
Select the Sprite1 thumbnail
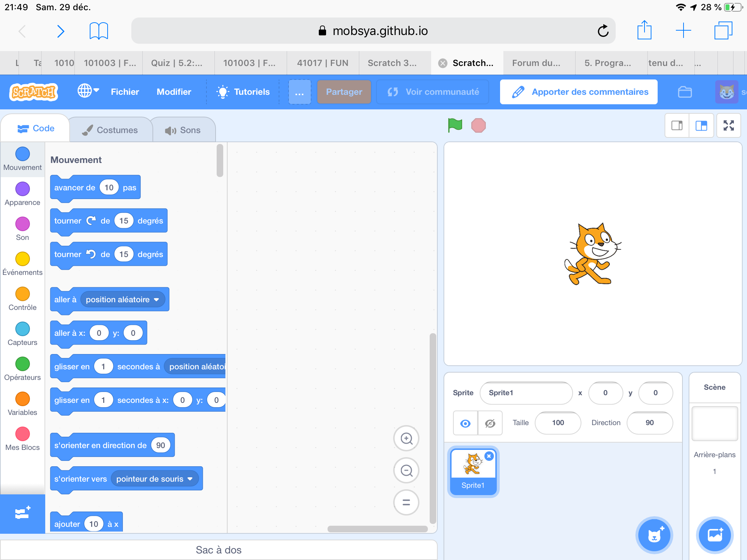click(x=473, y=472)
